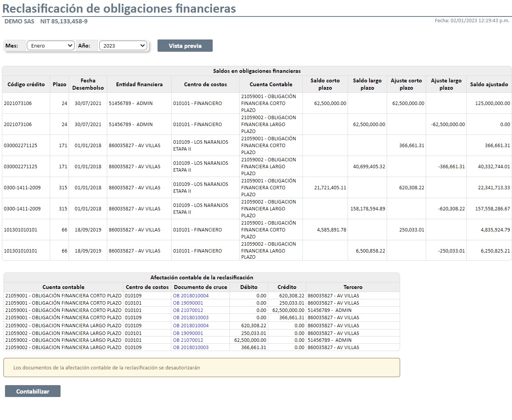Select the Fecha 02/01/2023 timestamp
The width and height of the screenshot is (512, 420).
pyautogui.click(x=472, y=21)
